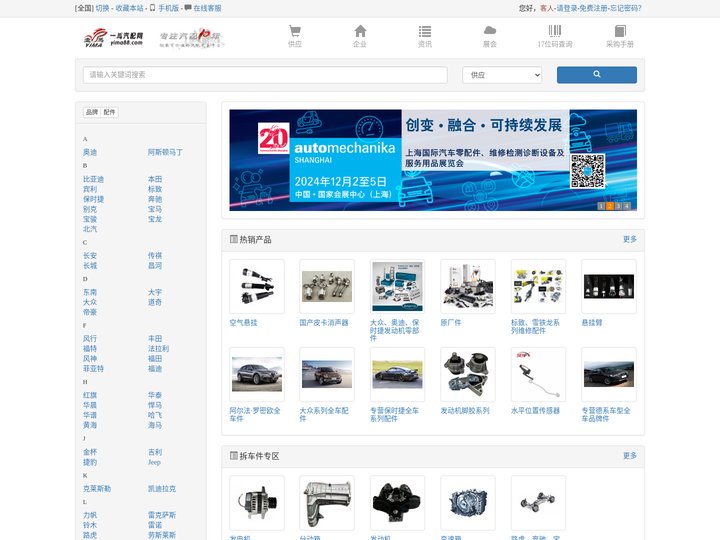Image resolution: width=720 pixels, height=540 pixels.
Task: Select the 克莱斯勒 brand link
Action: [97, 489]
